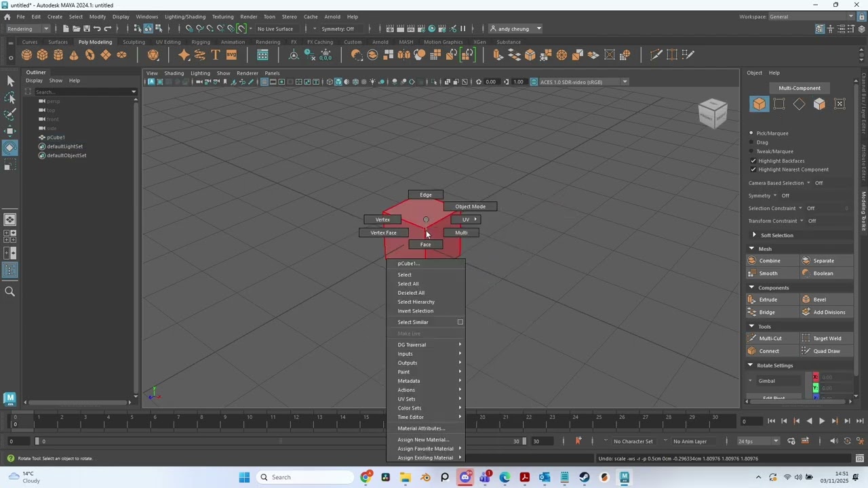
Task: Select the Tweak/Marquee radio button
Action: pos(751,151)
